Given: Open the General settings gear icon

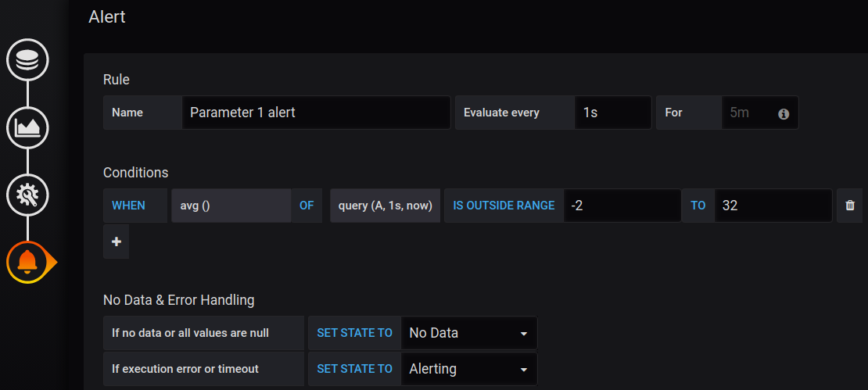Looking at the screenshot, I should 27,195.
